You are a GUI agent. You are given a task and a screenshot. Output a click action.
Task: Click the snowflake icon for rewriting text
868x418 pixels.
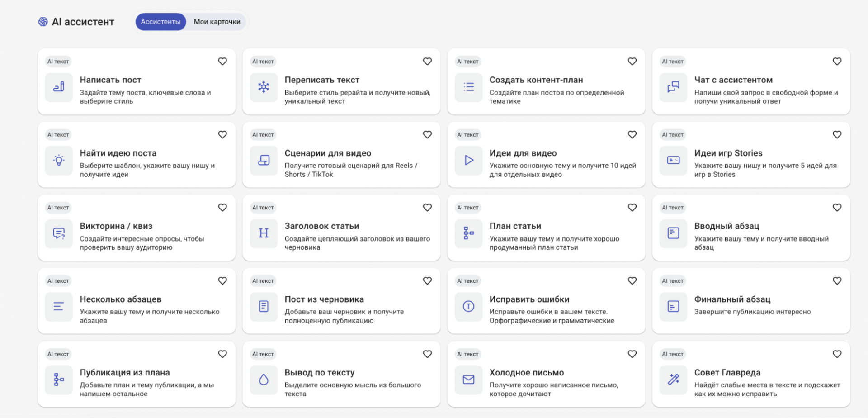click(x=264, y=87)
